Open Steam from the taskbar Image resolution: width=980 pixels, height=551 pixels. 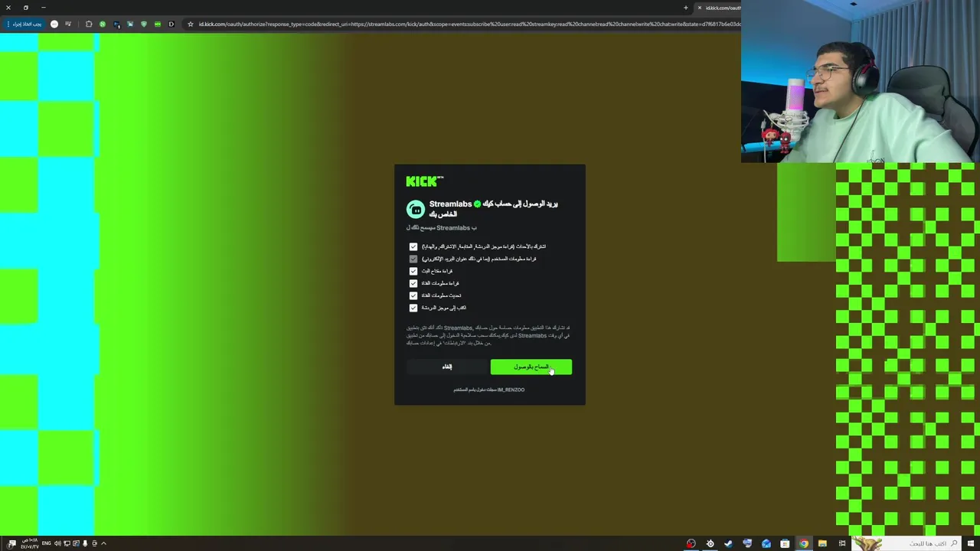click(728, 543)
